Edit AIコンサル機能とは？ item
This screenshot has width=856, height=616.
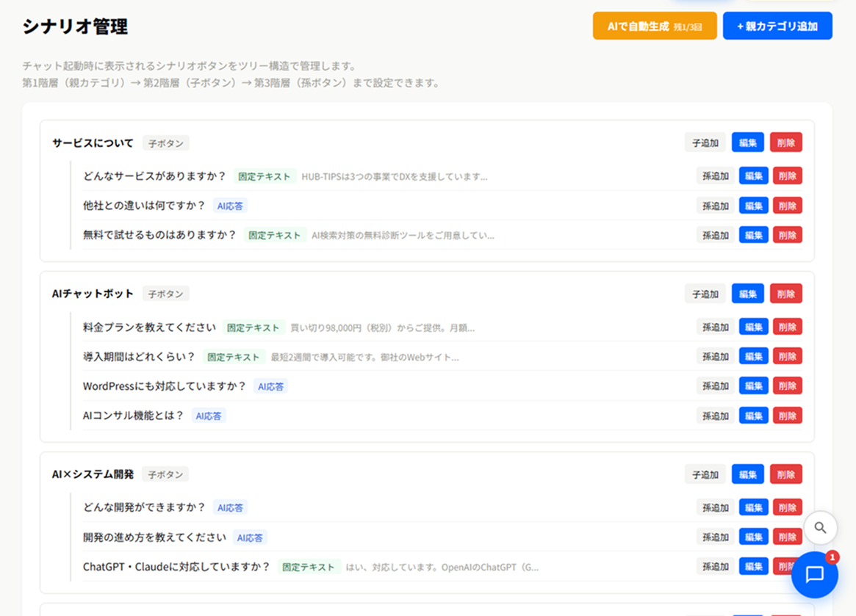tap(753, 416)
